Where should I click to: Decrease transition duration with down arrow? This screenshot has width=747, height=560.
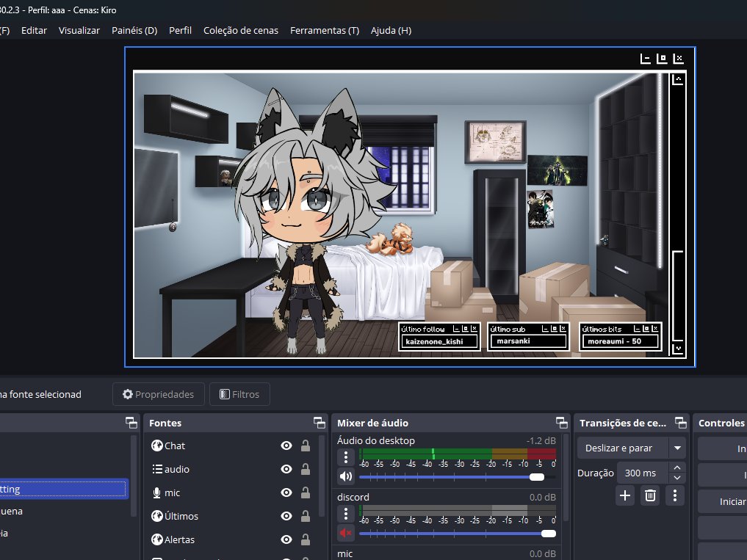click(677, 478)
